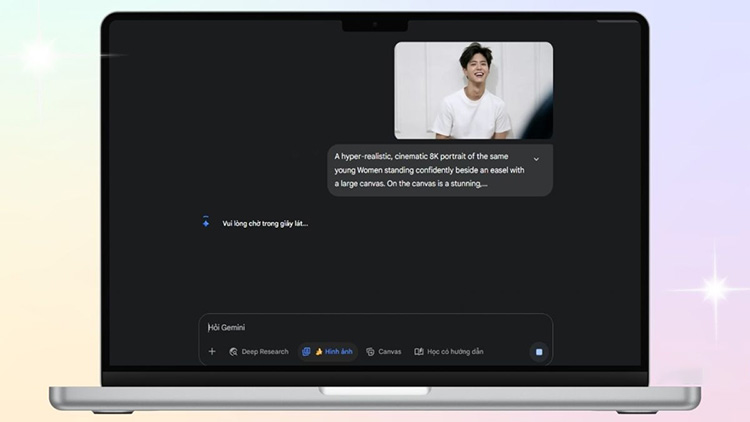Enable Deep Research mode via its label
Screen dimensions: 750x422
tap(265, 352)
